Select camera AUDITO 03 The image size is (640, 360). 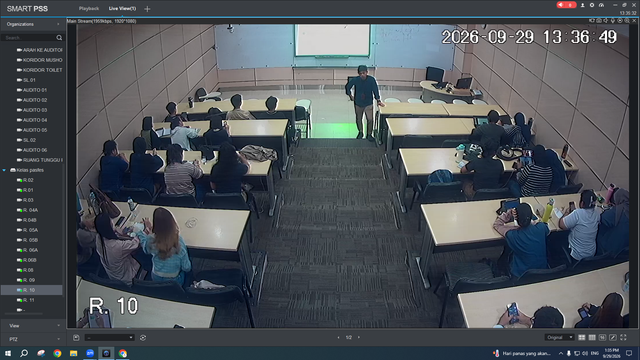pyautogui.click(x=32, y=110)
